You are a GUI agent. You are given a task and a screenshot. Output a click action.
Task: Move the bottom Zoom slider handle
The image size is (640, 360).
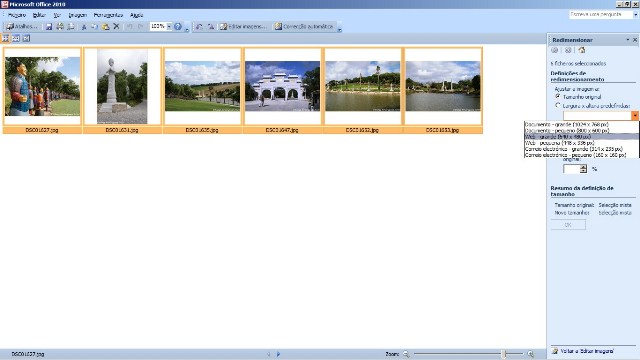[x=504, y=354]
